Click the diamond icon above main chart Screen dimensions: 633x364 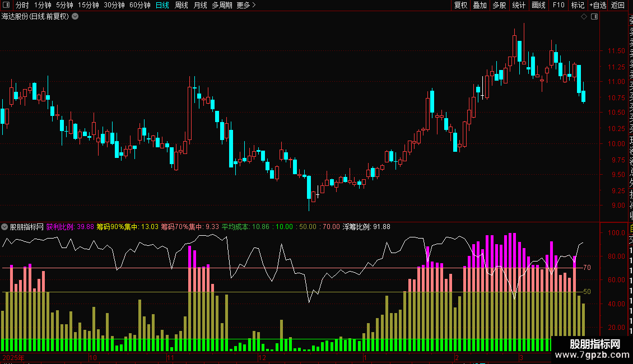[x=584, y=17]
